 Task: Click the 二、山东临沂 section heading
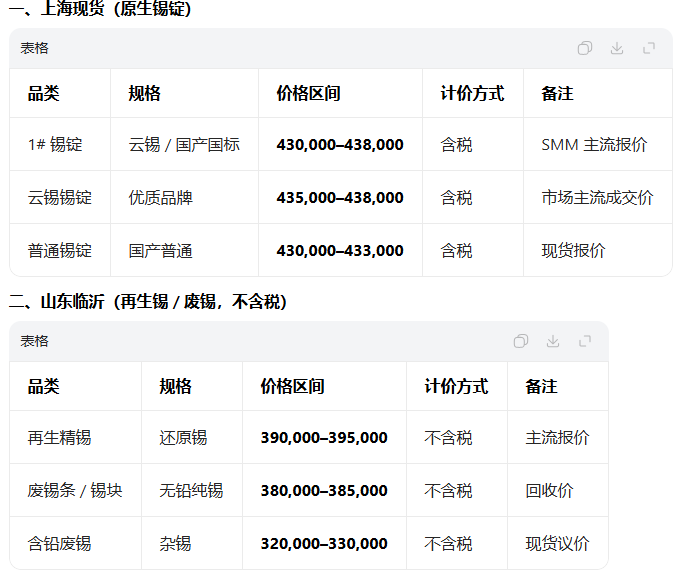(x=148, y=301)
